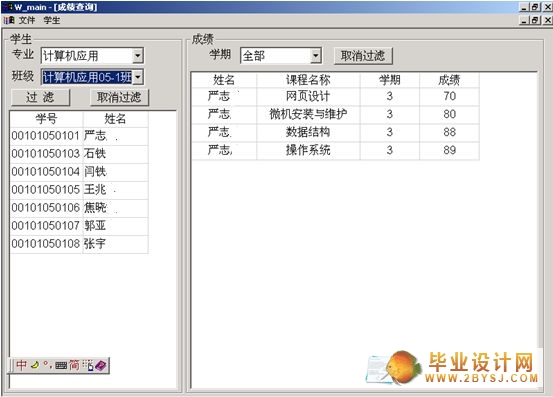
Task: Click the grade 89 cell
Action: click(x=450, y=150)
